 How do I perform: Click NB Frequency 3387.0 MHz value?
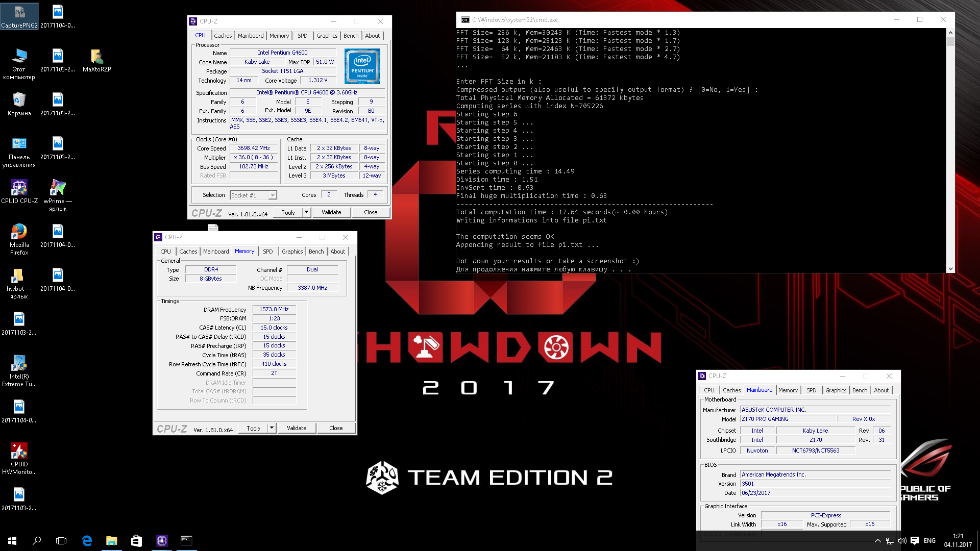pyautogui.click(x=312, y=288)
